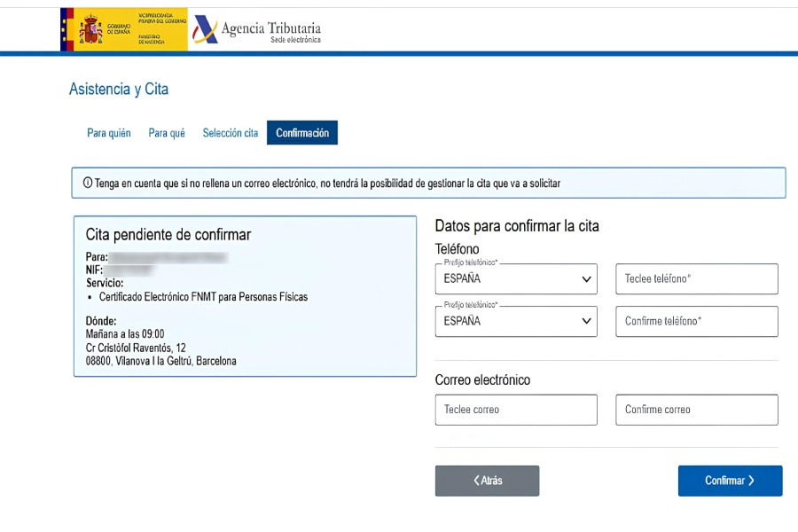Focus the 'Teclee teléfono' field
Viewport: 798px width, 532px height.
pyautogui.click(x=697, y=278)
